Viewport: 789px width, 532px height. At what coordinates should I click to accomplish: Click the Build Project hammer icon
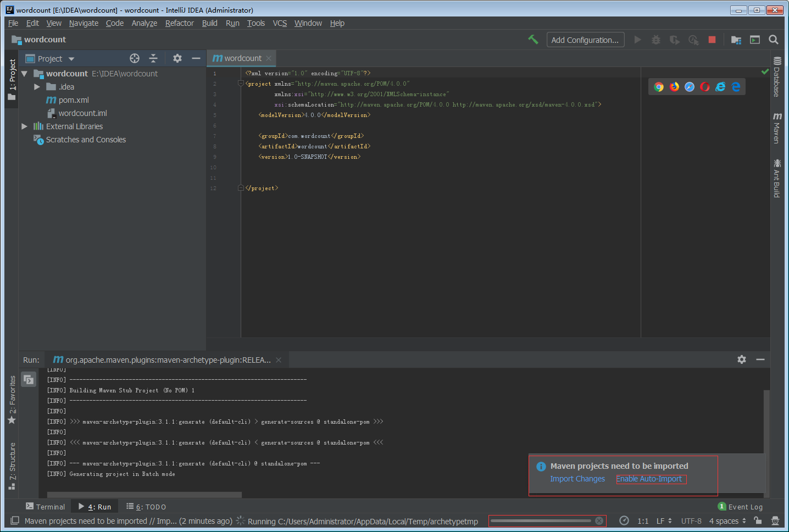coord(533,40)
